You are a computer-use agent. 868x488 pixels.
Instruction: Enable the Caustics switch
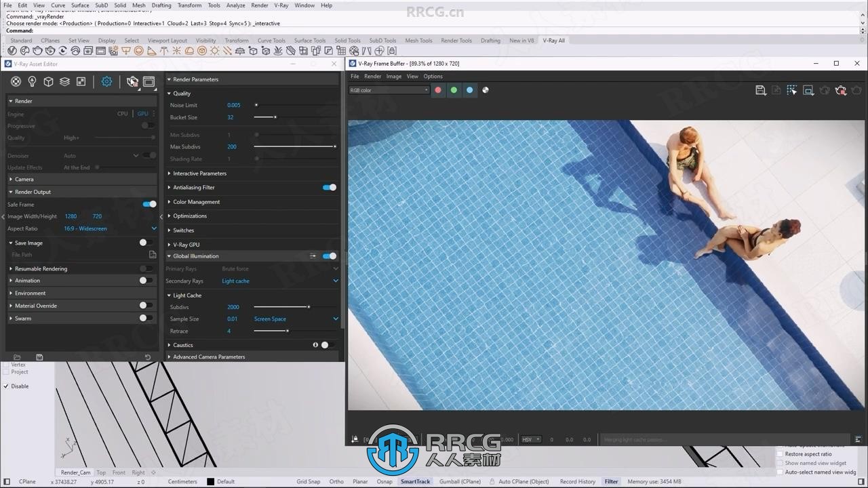click(328, 345)
